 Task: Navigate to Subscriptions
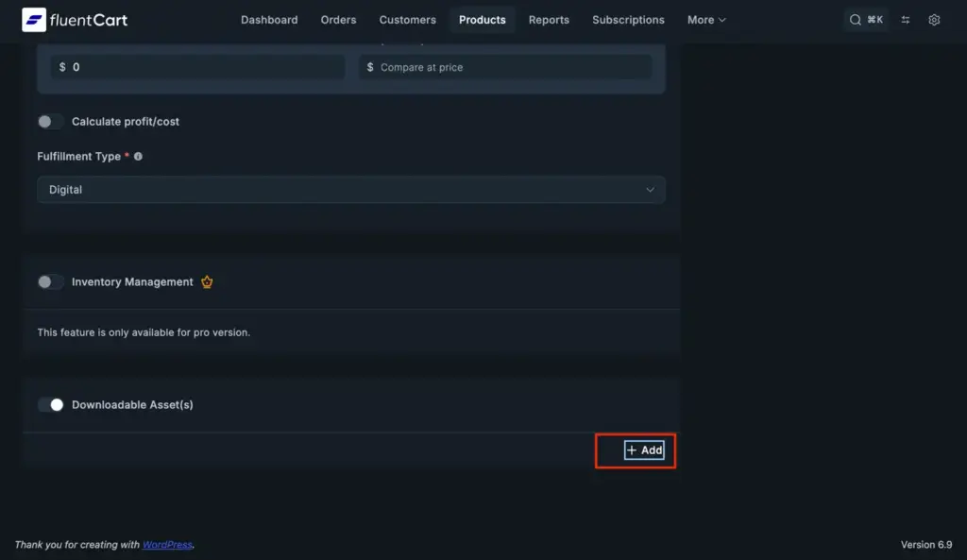click(628, 20)
